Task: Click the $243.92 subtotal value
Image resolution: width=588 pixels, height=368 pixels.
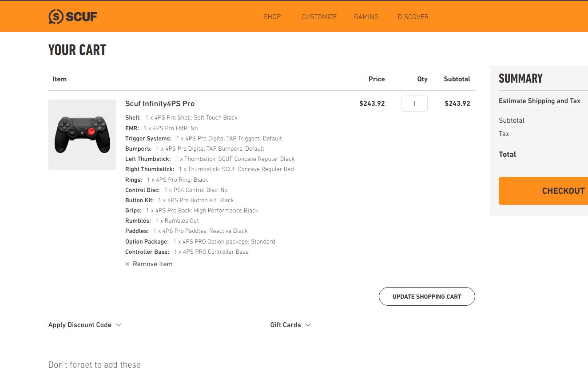Action: tap(457, 104)
